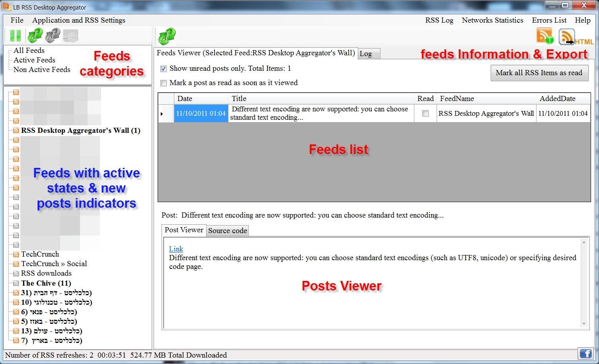Viewport: 599px width, 364px height.
Task: Click the LB RSS app icon in title bar
Action: coord(7,7)
